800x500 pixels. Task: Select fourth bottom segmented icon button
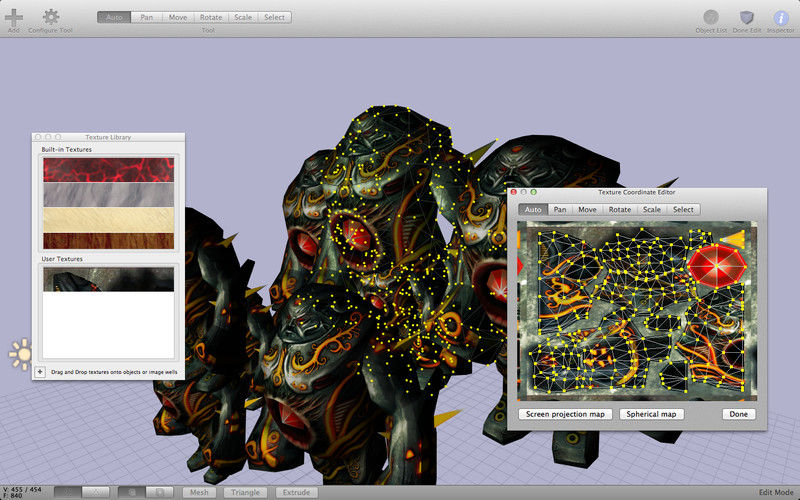click(x=160, y=492)
